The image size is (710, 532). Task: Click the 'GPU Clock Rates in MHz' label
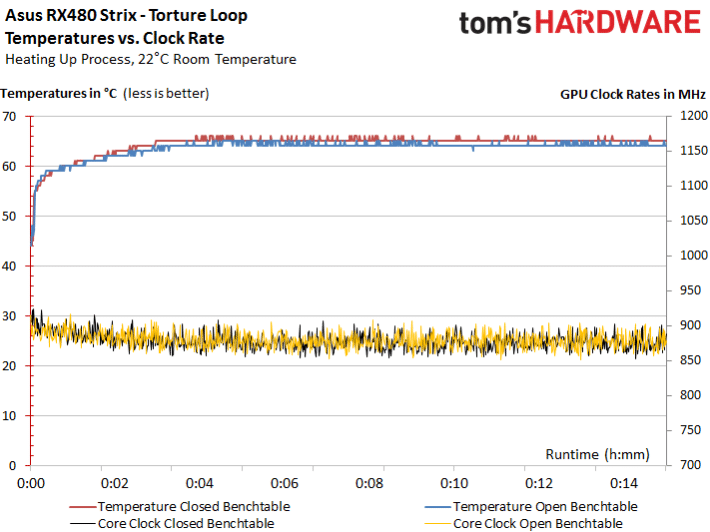tap(633, 94)
